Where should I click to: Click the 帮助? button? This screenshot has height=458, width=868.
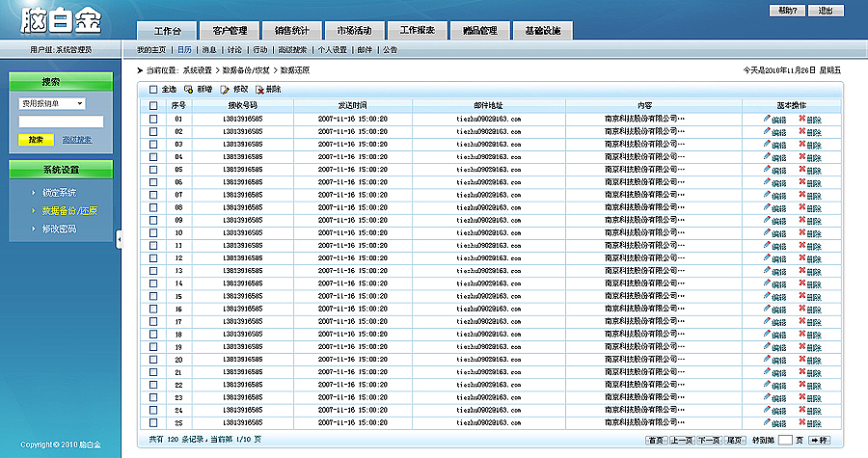pos(787,11)
